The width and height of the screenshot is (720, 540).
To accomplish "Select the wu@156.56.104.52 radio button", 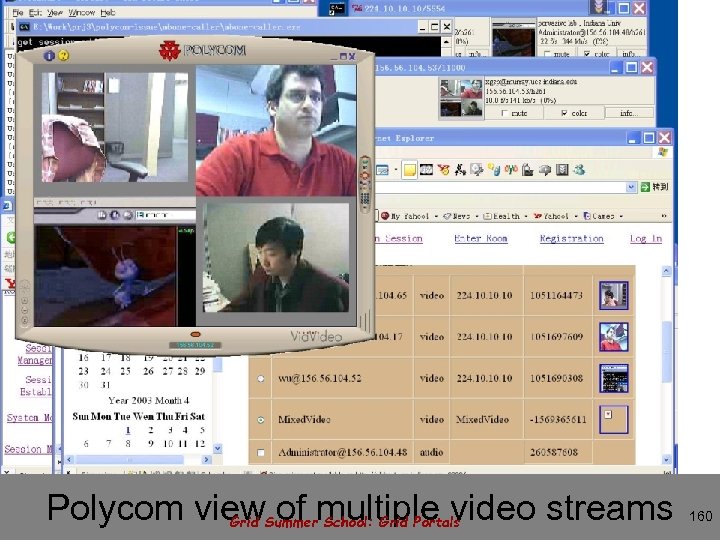I will pos(261,379).
